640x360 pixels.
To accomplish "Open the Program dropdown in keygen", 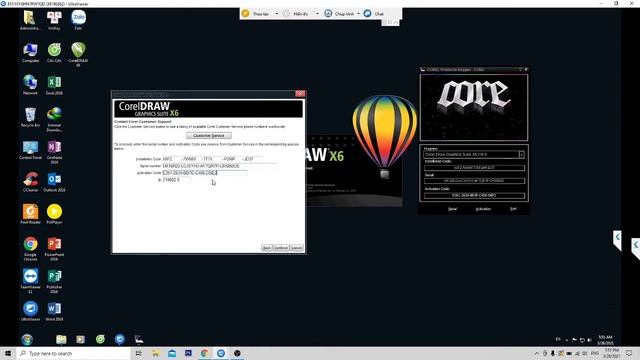I will click(x=521, y=154).
